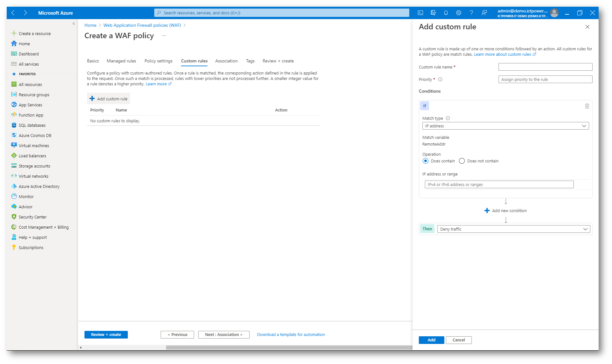The image size is (612, 364).
Task: Click the account avatar picture
Action: (x=554, y=13)
